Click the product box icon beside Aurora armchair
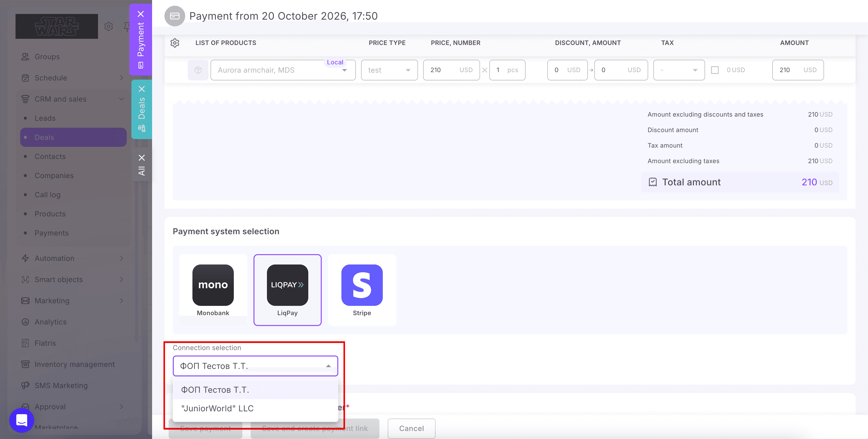The image size is (868, 439). (198, 70)
